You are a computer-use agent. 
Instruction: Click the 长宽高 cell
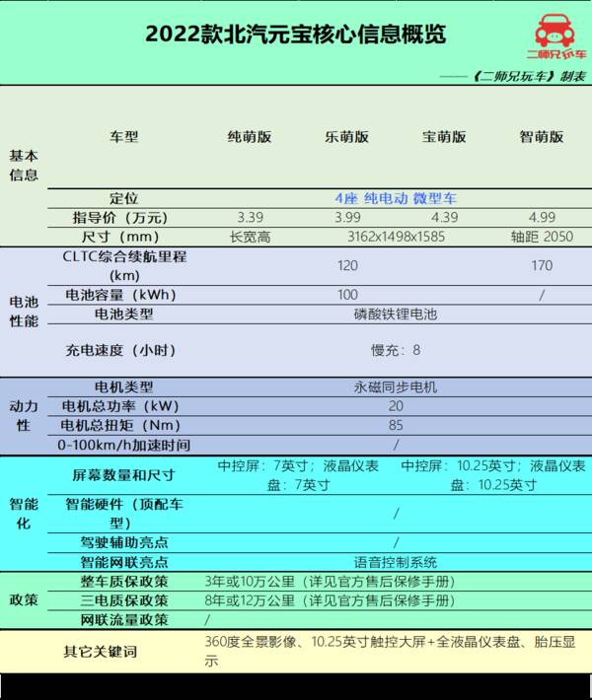click(250, 237)
